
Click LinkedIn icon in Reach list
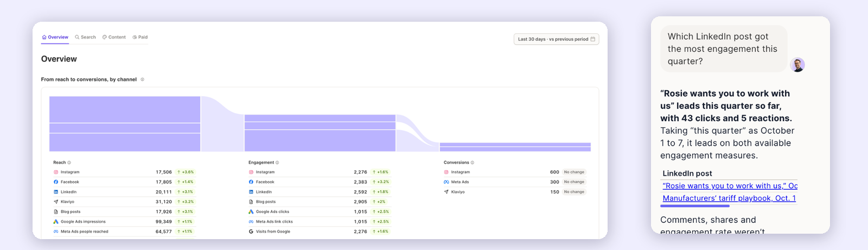pos(56,192)
